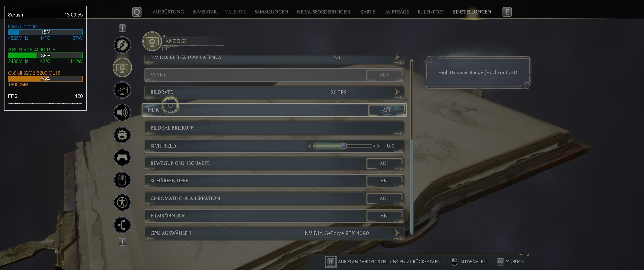This screenshot has width=644, height=270.
Task: Click the ASUS RTX 4090 TUF overlay label
Action: [31, 49]
